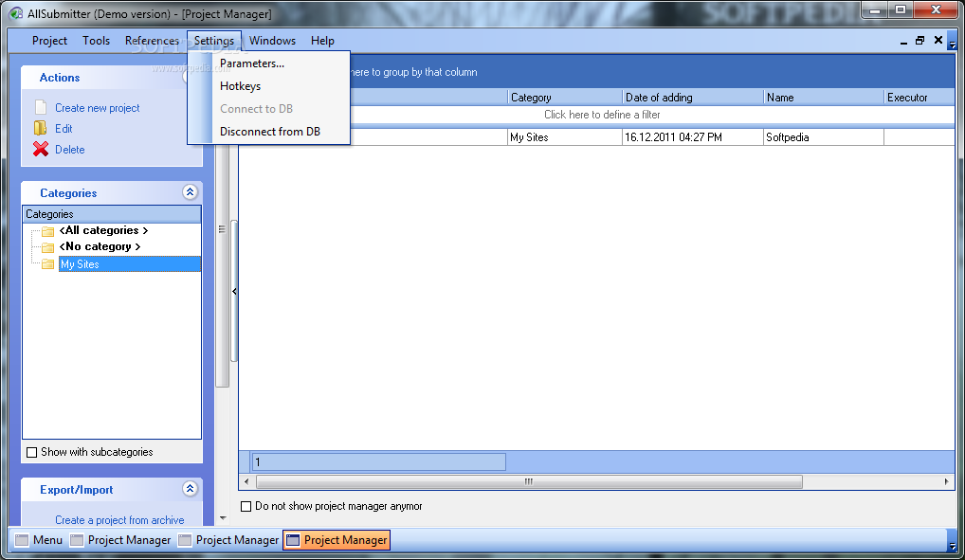Screen dimensions: 965x560
Task: Switch to the first Project Manager tab
Action: click(120, 540)
